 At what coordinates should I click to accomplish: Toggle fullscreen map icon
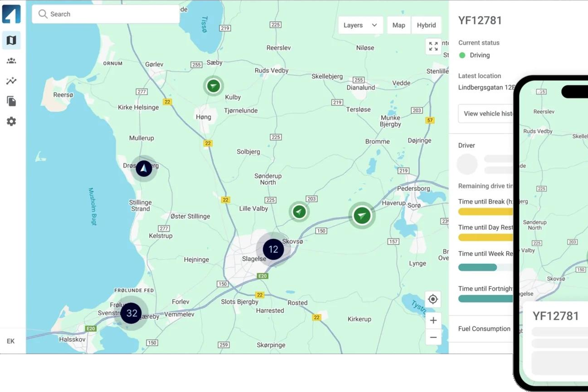point(433,46)
